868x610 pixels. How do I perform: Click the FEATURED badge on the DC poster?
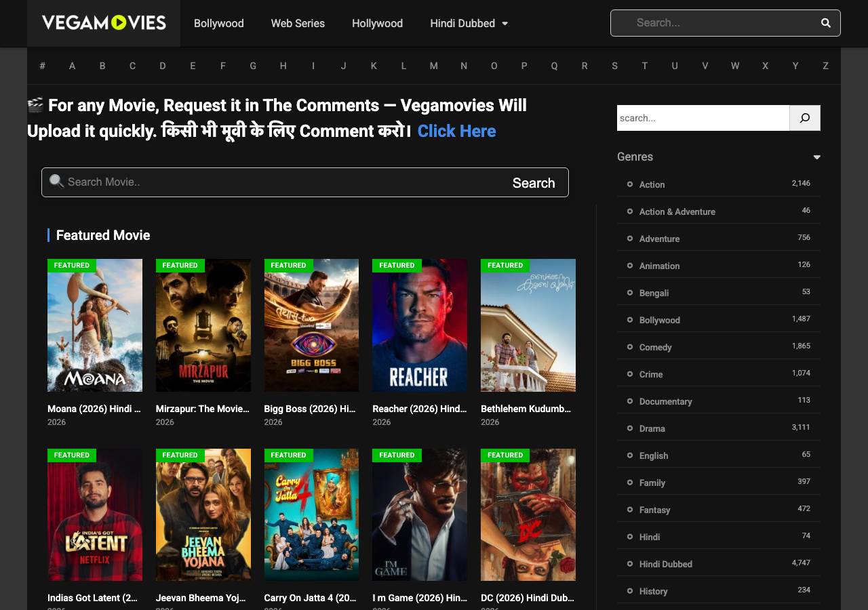(505, 455)
